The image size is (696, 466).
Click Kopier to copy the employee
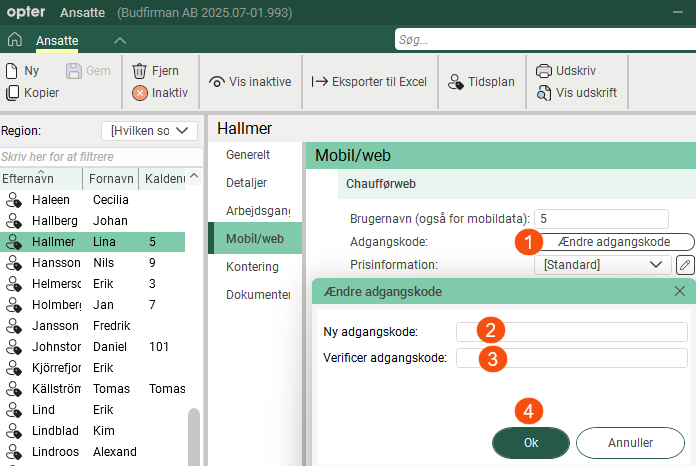click(33, 93)
